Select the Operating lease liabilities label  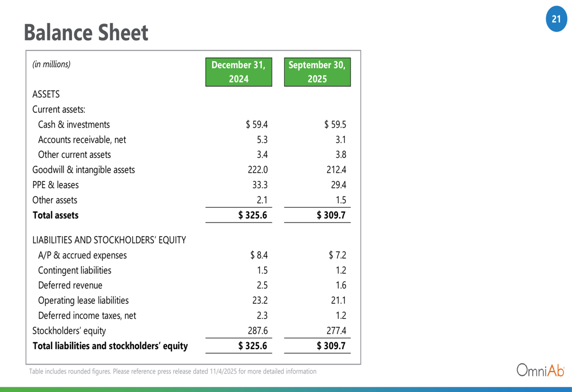point(83,300)
